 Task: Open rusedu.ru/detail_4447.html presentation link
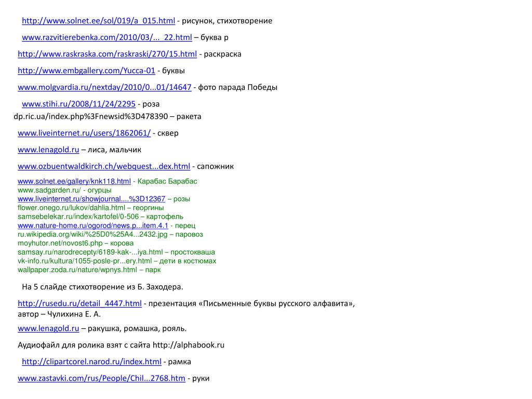click(79, 303)
